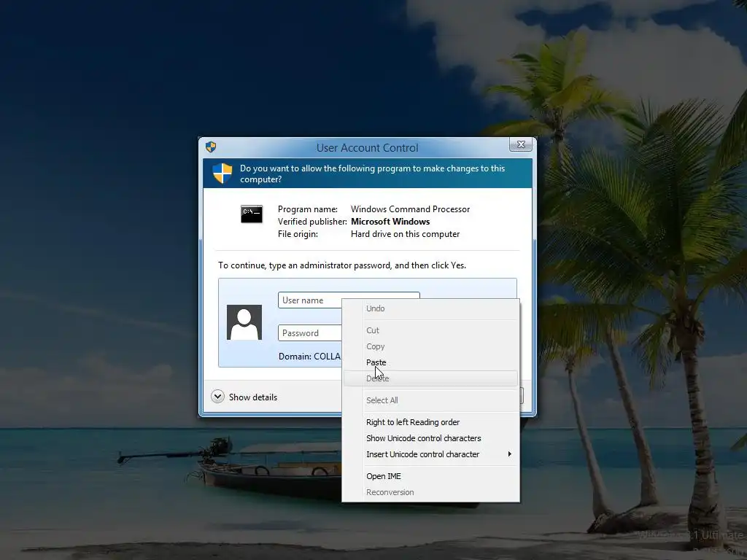Choose Delete in context menu
747x560 pixels.
point(430,378)
